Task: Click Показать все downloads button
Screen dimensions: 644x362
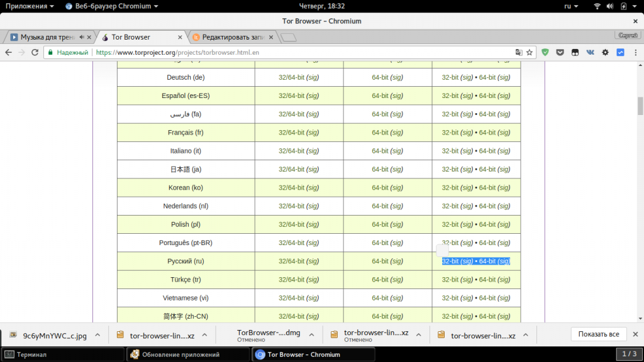Action: (x=599, y=334)
